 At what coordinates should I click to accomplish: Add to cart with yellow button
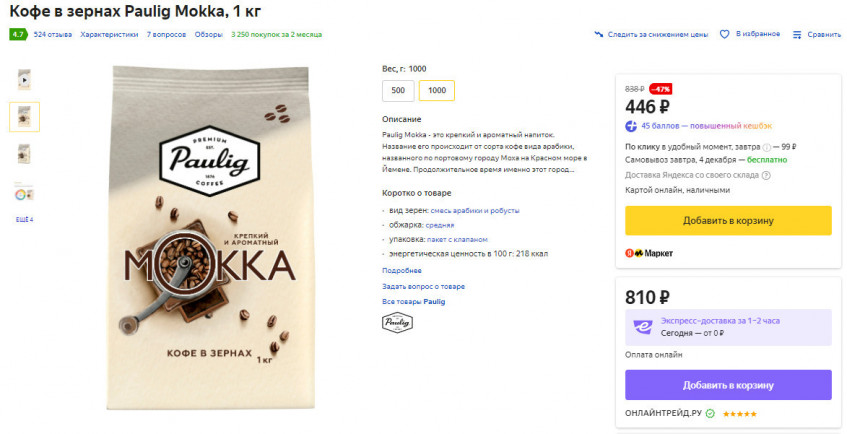coord(728,220)
